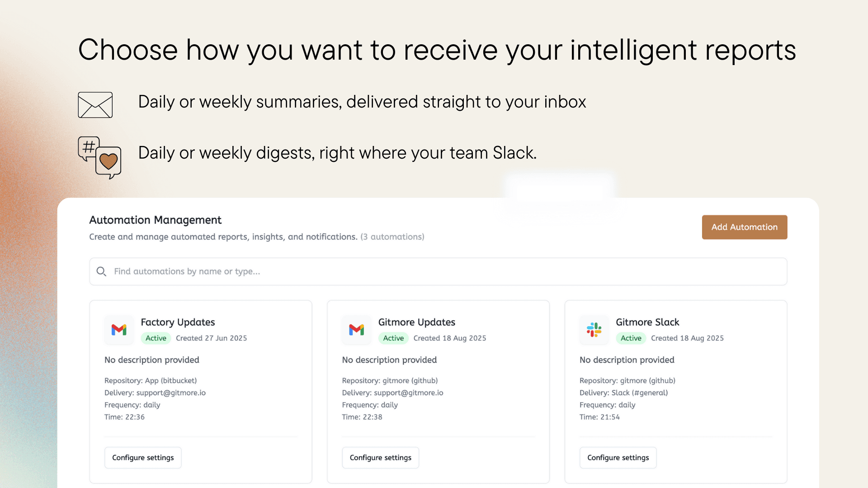This screenshot has width=868, height=488.
Task: Click Active badge on Gitmore Slack card
Action: 631,338
